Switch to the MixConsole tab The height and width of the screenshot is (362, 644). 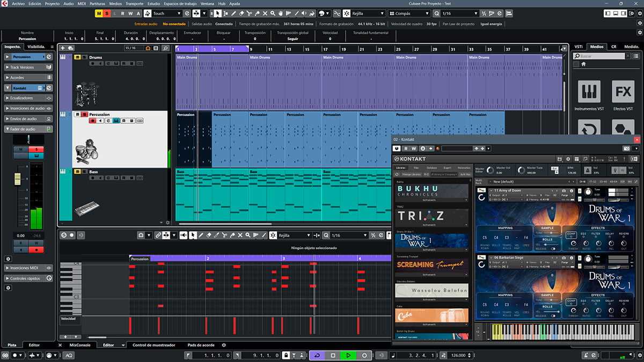[80, 345]
